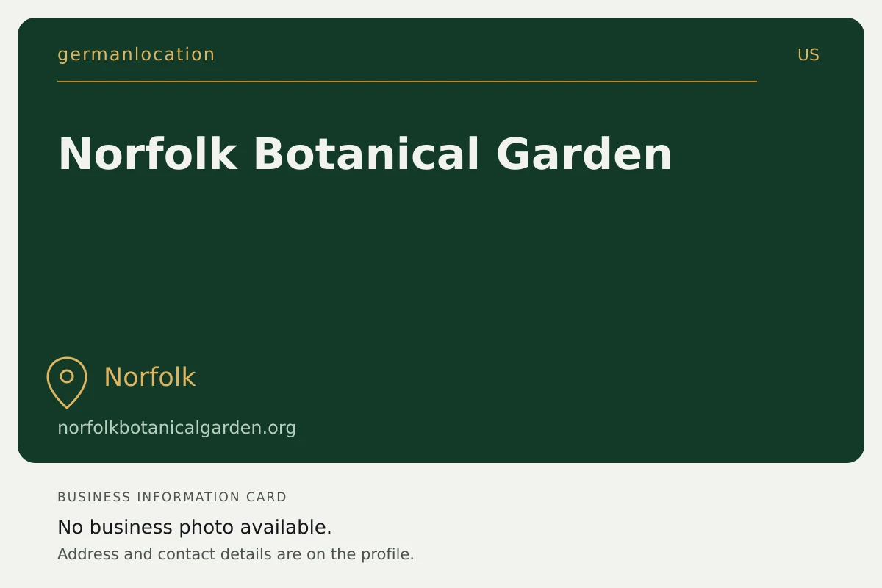Select the BUSINESS INFORMATION CARD caption
Viewport: 882px width, 588px height.
tap(172, 497)
